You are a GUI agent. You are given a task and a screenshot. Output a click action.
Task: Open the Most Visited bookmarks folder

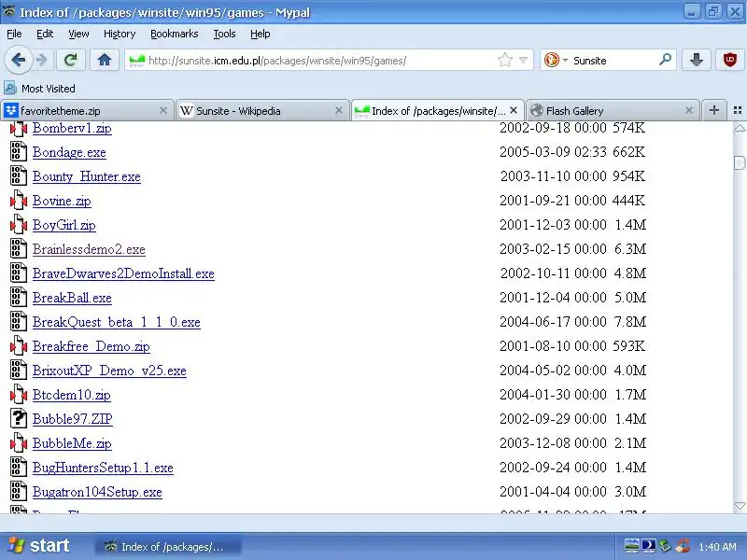(39, 89)
